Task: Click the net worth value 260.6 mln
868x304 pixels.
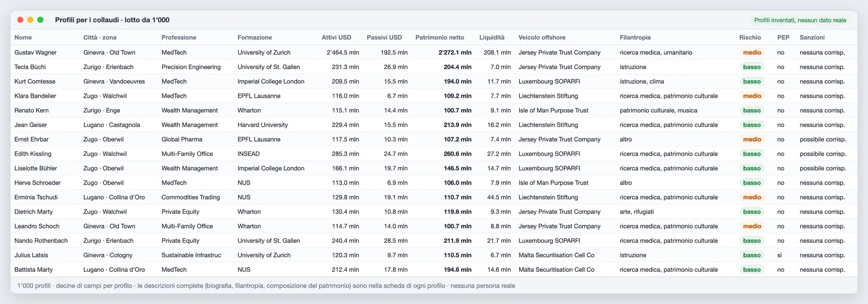Action: click(x=458, y=154)
